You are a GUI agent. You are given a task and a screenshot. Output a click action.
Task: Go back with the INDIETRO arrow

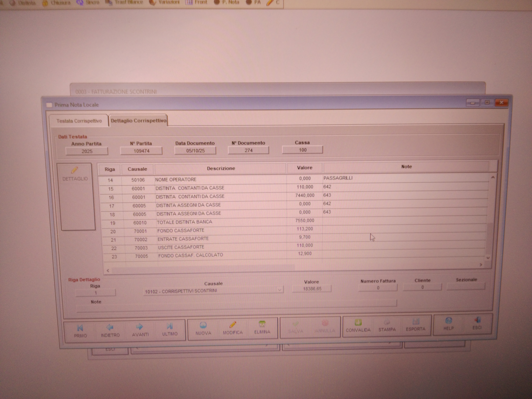pos(110,328)
